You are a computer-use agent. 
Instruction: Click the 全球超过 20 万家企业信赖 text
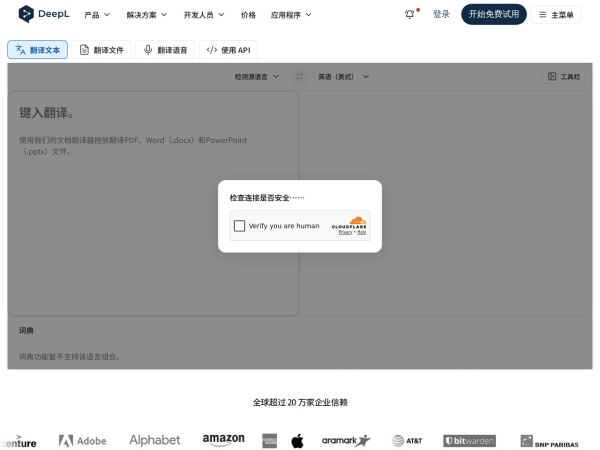pos(300,402)
